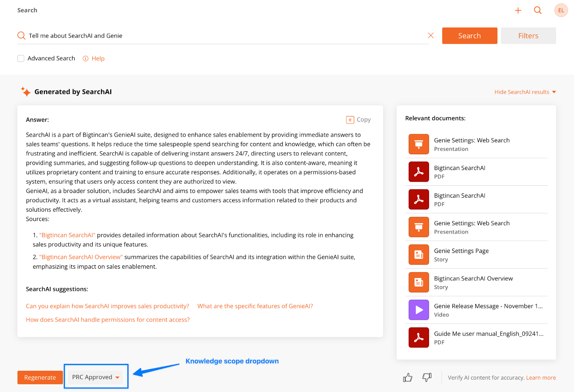This screenshot has height=392, width=574.
Task: Open the Filters panel
Action: click(528, 36)
